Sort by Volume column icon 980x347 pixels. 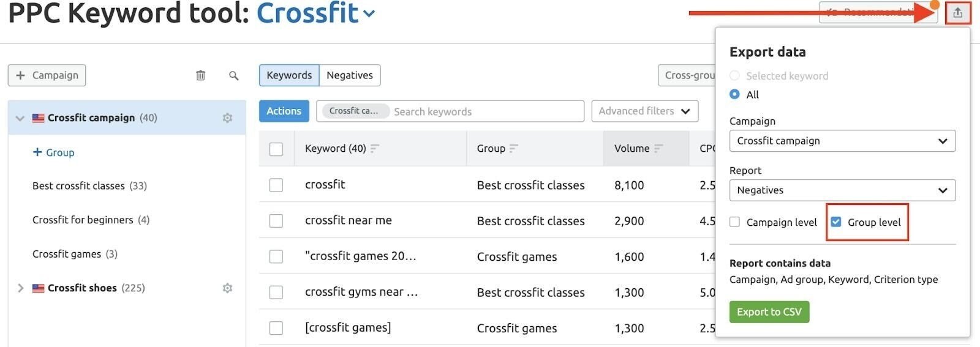pos(658,148)
